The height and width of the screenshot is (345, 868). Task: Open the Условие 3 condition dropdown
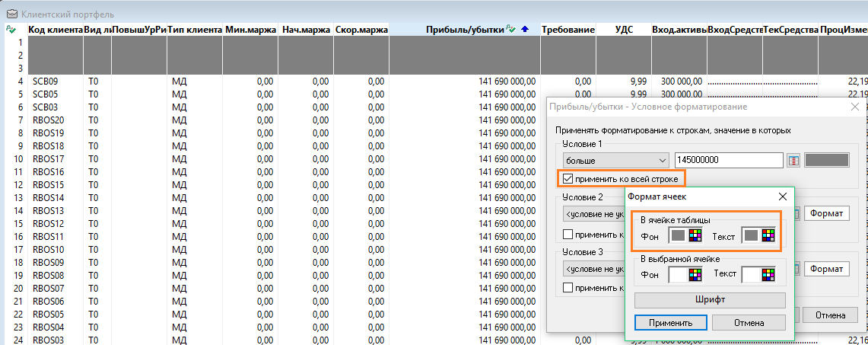point(593,269)
